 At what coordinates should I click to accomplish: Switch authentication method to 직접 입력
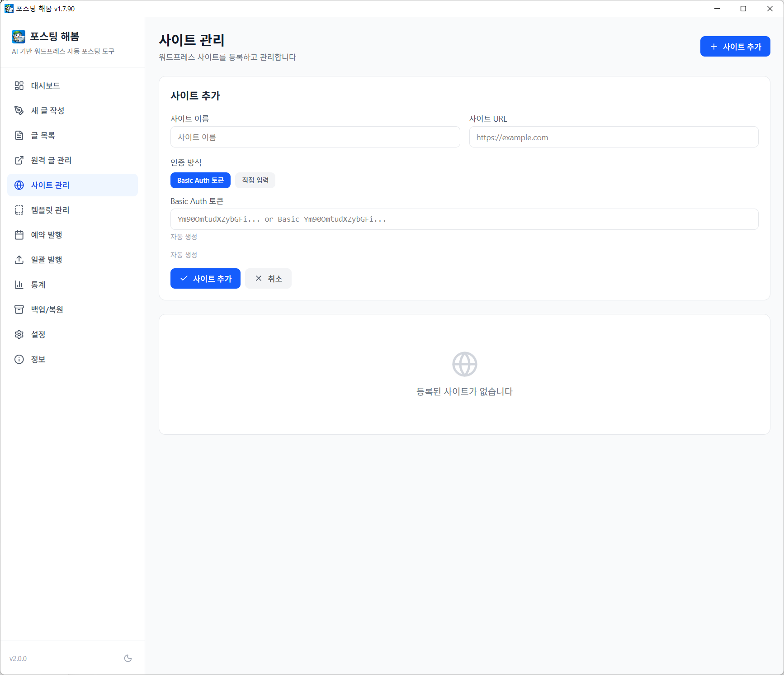pyautogui.click(x=255, y=180)
